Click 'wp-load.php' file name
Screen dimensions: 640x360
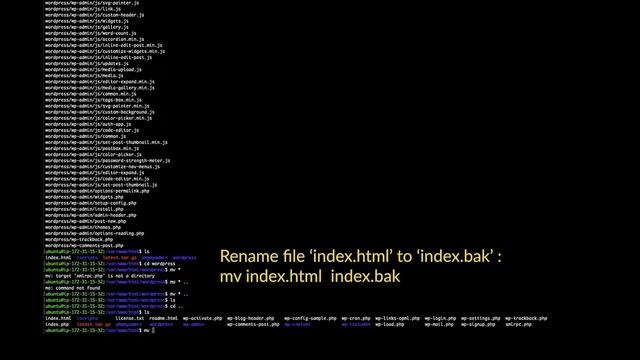[x=390, y=324]
